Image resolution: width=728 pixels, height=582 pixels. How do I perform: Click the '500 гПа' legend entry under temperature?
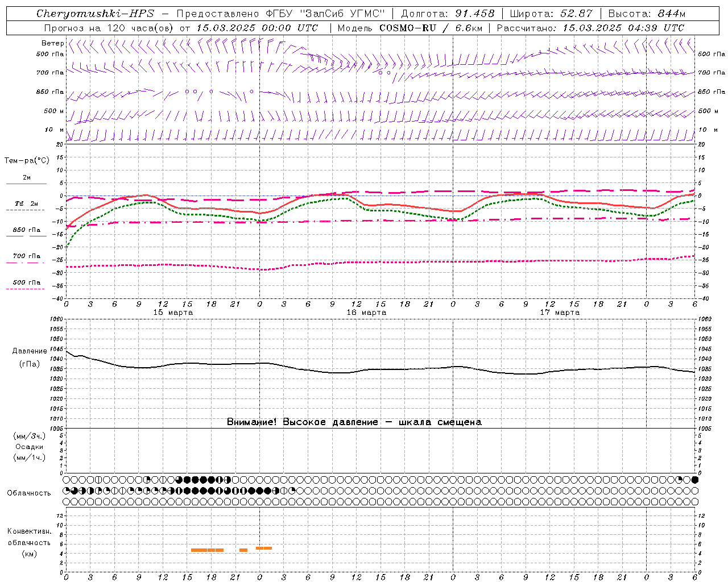point(26,282)
